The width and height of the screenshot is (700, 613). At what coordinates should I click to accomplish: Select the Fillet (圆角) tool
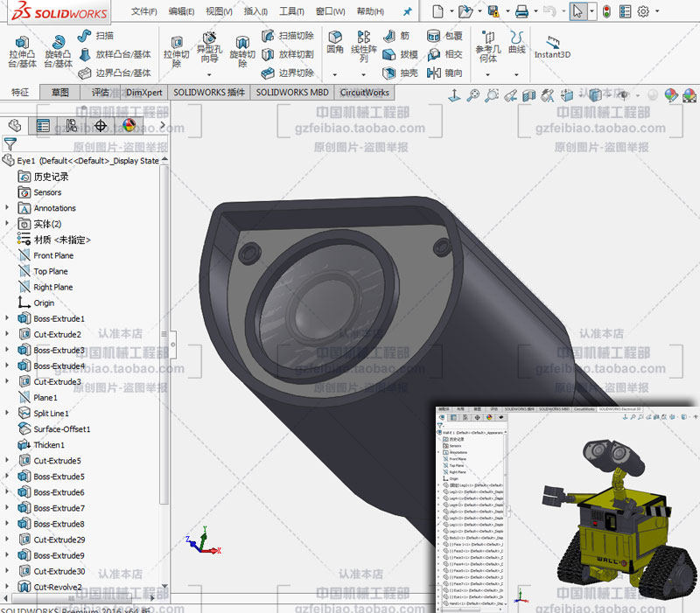335,42
